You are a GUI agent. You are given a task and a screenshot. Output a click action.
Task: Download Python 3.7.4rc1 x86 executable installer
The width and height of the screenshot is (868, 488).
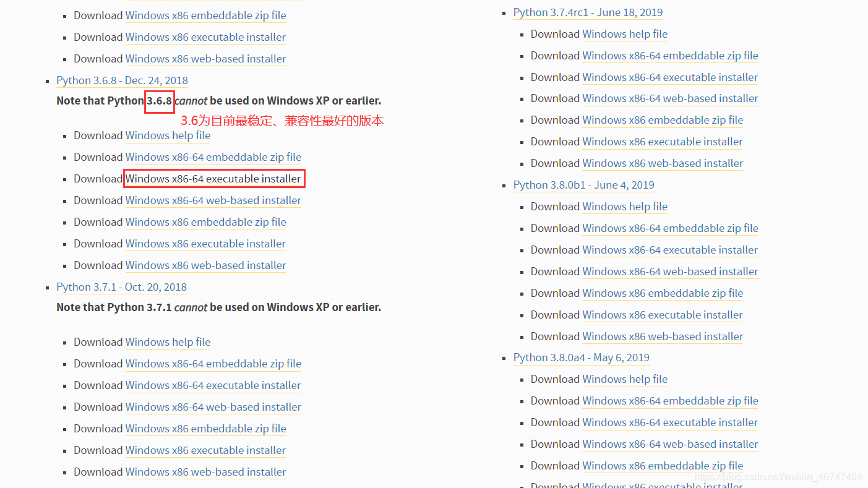click(x=663, y=142)
